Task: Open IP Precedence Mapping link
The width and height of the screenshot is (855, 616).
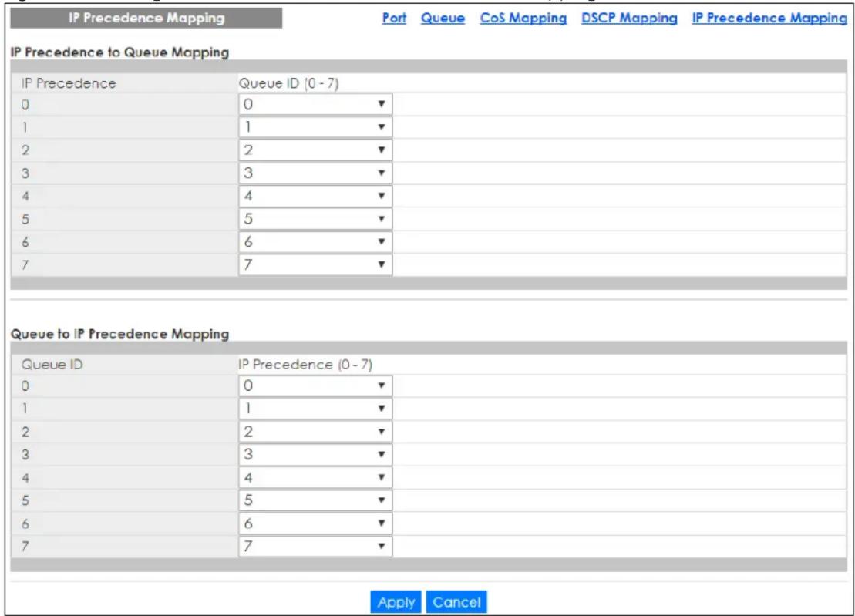Action: coord(769,18)
